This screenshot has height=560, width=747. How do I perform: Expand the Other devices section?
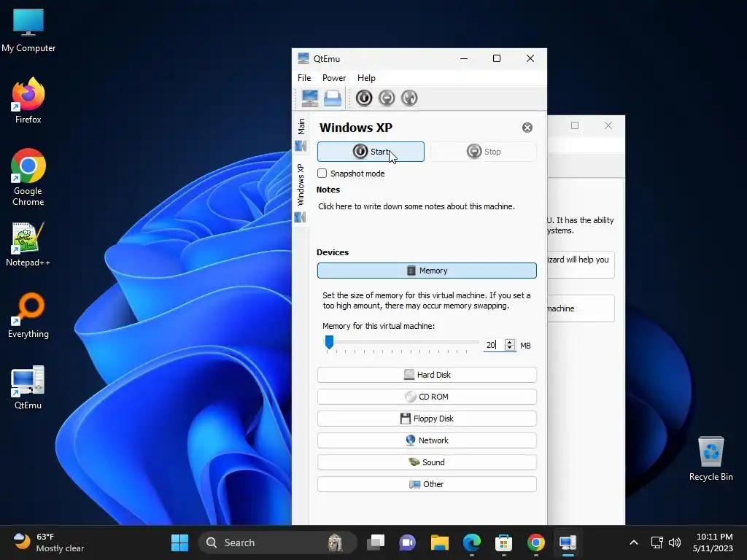427,484
